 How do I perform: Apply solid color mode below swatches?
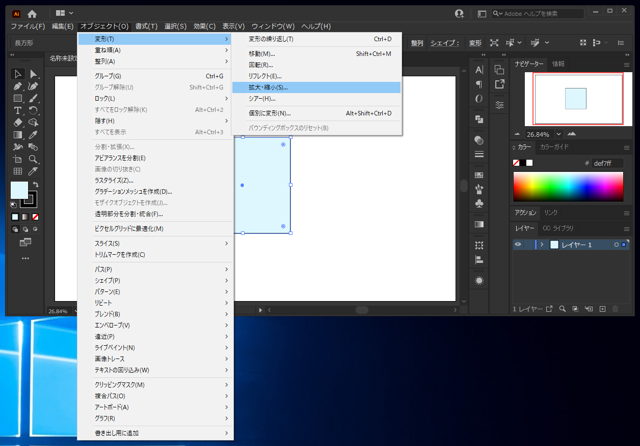point(15,217)
